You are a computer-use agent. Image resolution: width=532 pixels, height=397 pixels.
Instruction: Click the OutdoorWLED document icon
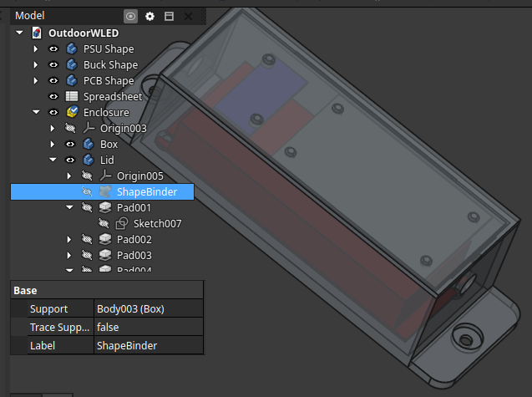[x=37, y=33]
